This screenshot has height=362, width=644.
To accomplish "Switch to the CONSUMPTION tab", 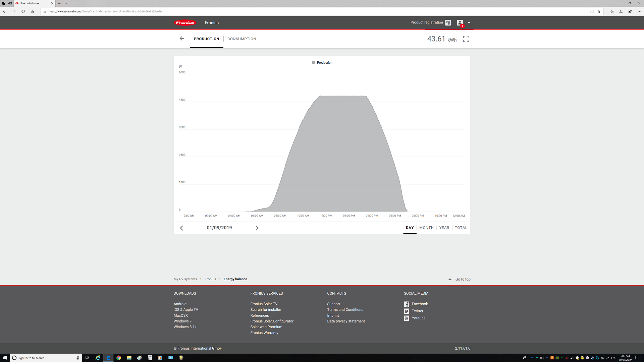I will 242,39.
